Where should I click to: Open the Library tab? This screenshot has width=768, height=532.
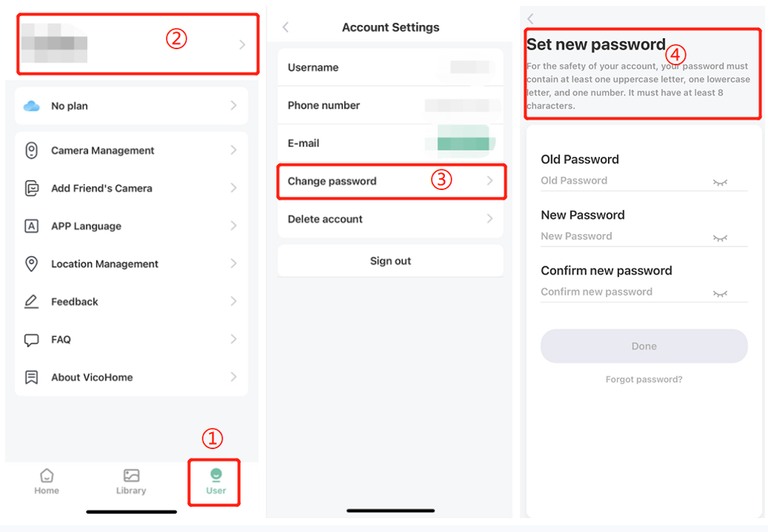131,481
